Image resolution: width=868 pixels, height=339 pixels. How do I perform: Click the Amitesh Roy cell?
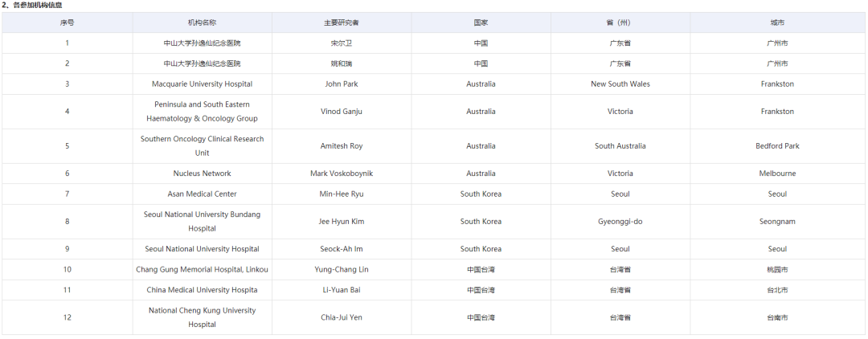pyautogui.click(x=342, y=146)
